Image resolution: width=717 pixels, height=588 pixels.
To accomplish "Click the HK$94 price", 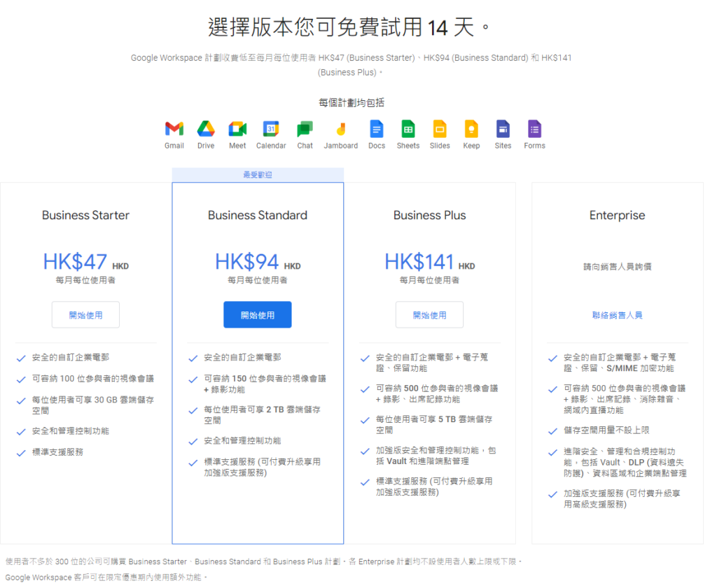I will tap(247, 262).
